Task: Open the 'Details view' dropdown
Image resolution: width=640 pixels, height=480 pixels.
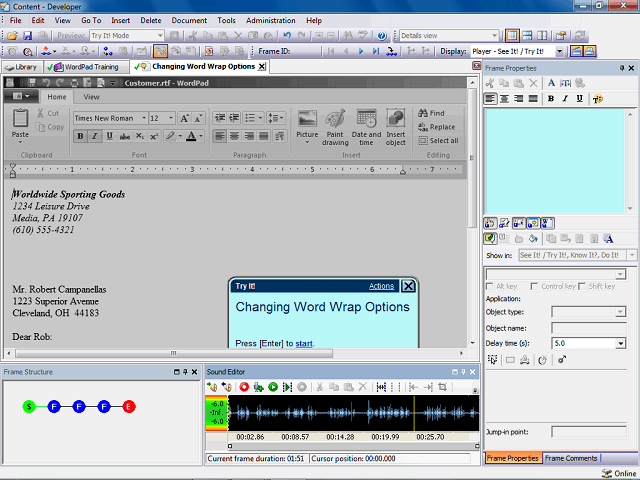Action: [494, 36]
